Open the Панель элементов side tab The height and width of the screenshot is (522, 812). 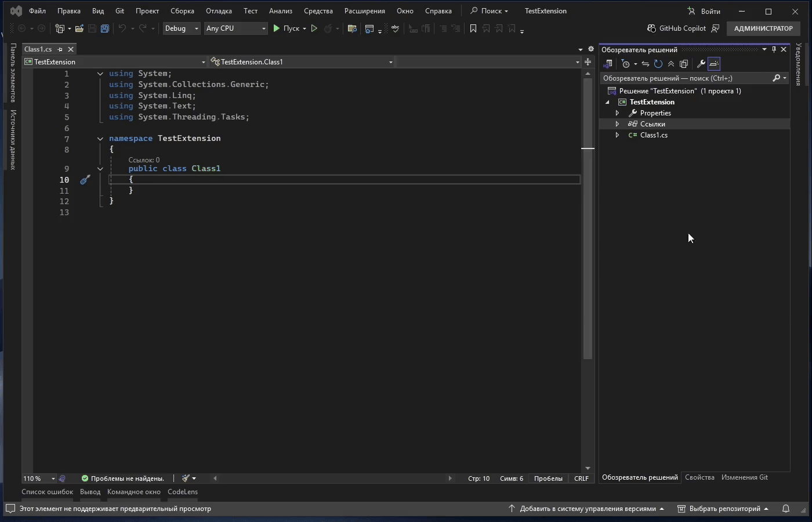(13, 72)
